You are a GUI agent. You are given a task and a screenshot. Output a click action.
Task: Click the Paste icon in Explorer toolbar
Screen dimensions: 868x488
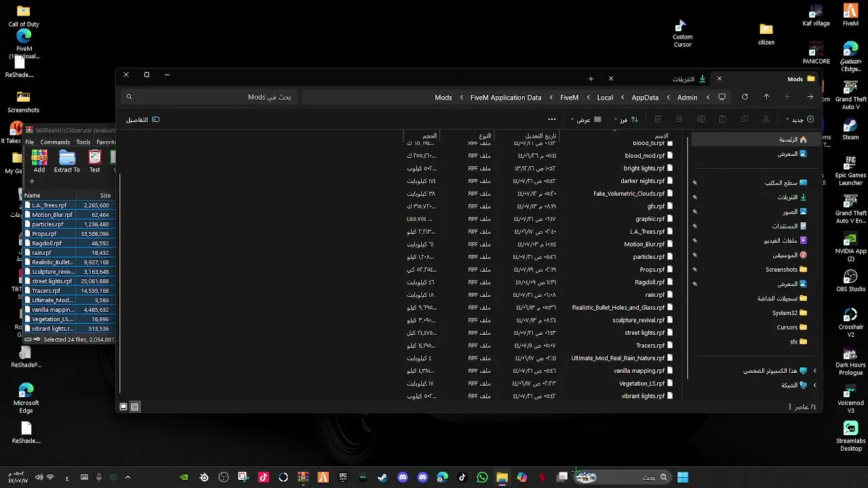click(x=723, y=119)
